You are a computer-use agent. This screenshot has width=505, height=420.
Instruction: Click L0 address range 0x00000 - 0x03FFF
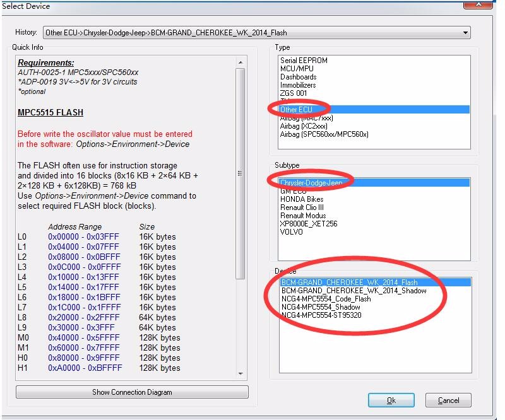pyautogui.click(x=83, y=237)
